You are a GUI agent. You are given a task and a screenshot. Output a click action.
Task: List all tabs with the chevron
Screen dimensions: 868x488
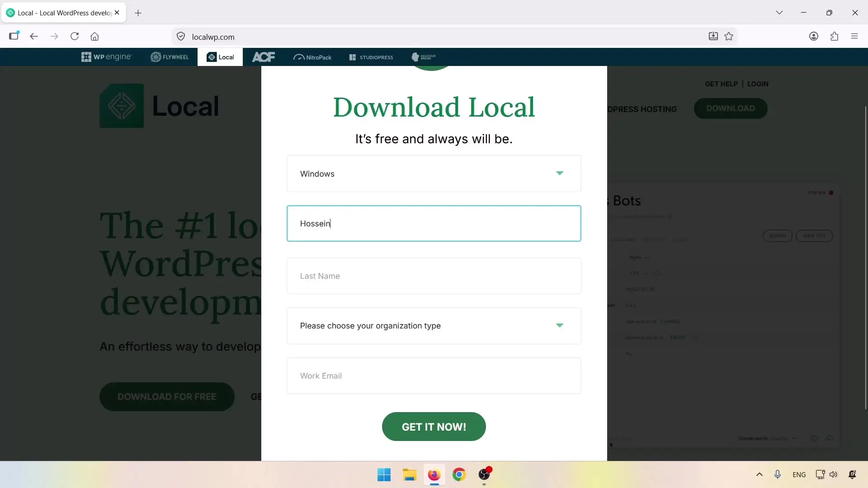(x=779, y=13)
